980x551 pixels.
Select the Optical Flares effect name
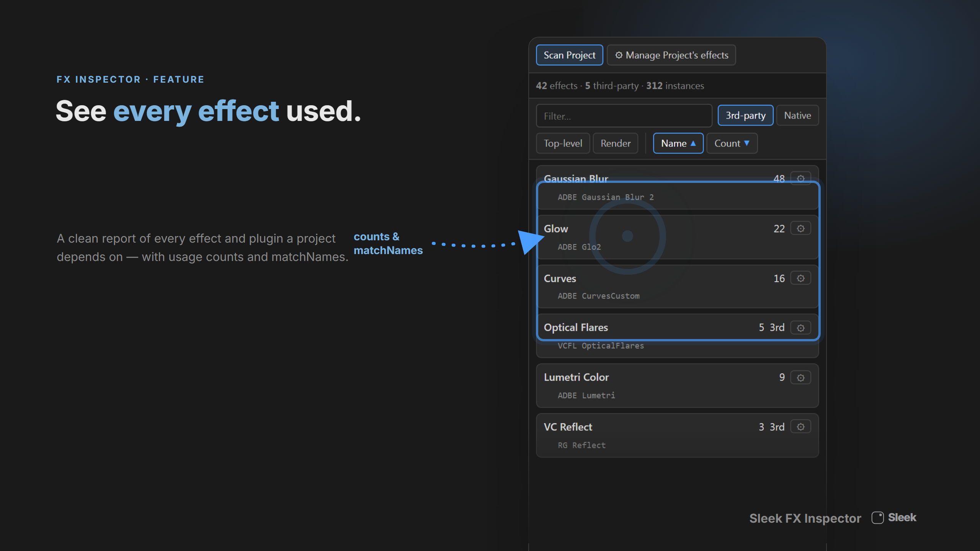coord(576,328)
